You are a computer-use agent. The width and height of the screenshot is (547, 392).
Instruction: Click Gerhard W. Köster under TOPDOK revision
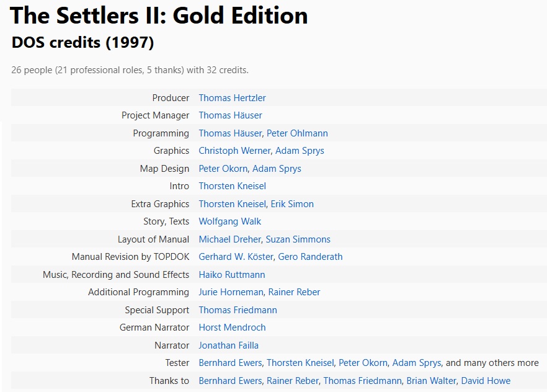[236, 257]
